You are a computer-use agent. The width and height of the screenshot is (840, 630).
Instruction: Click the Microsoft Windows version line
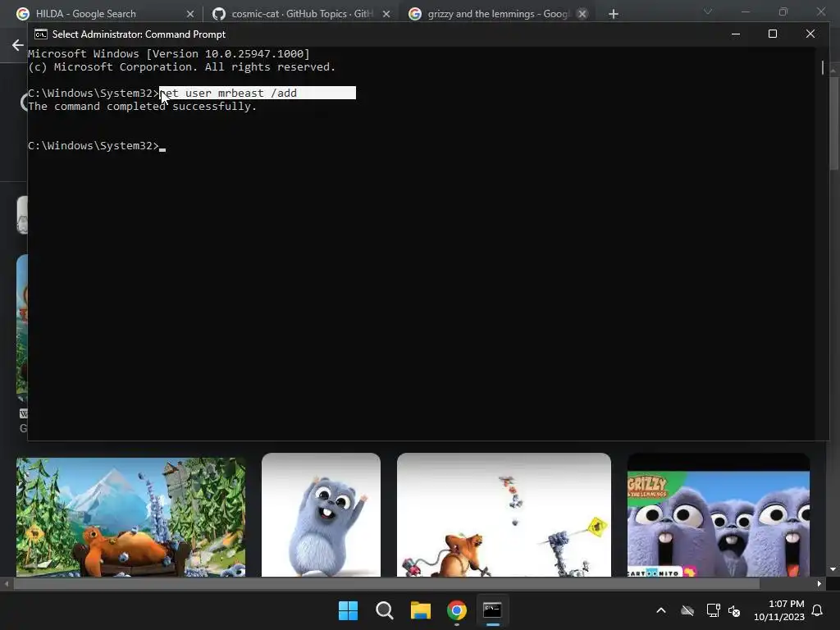click(169, 53)
